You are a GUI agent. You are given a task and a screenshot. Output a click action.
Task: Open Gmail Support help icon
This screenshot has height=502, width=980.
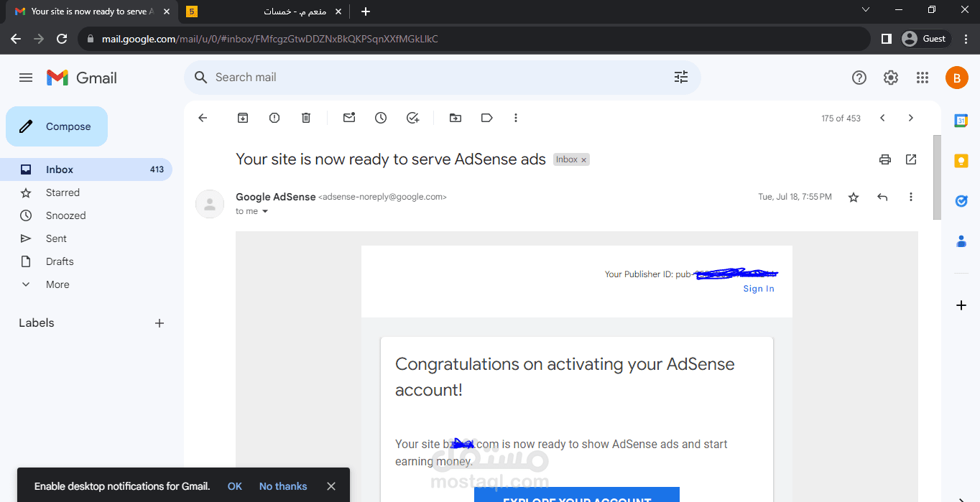coord(859,78)
